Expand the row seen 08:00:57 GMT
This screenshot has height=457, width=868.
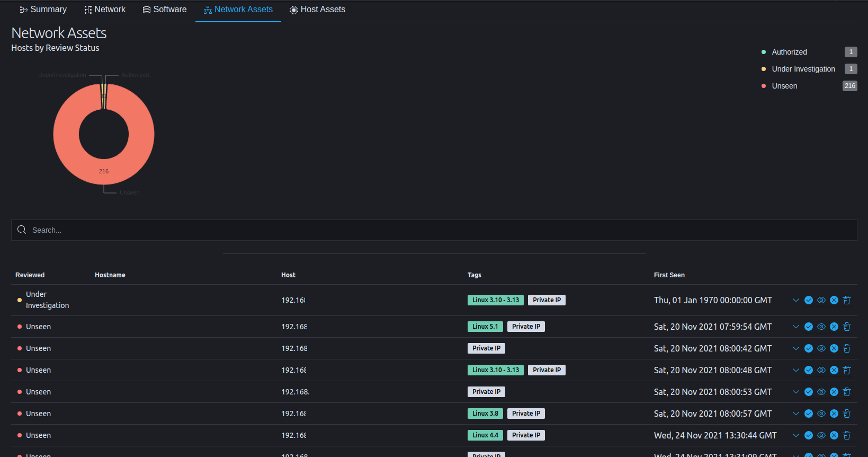tap(796, 414)
